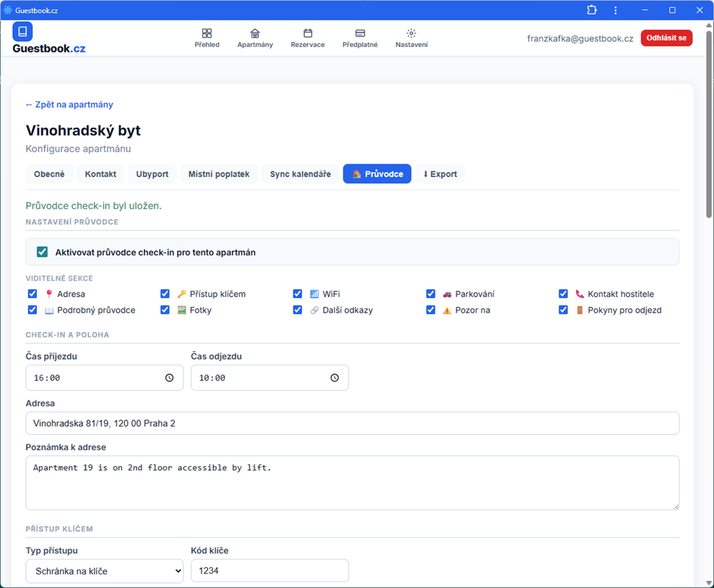The height and width of the screenshot is (588, 714).
Task: Follow the Zpět na apartmány link
Action: 69,105
